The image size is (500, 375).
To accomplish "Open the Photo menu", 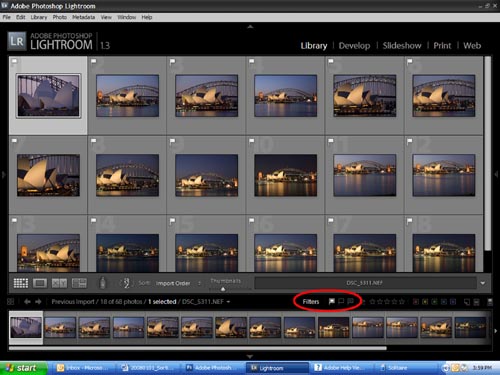I will point(60,17).
